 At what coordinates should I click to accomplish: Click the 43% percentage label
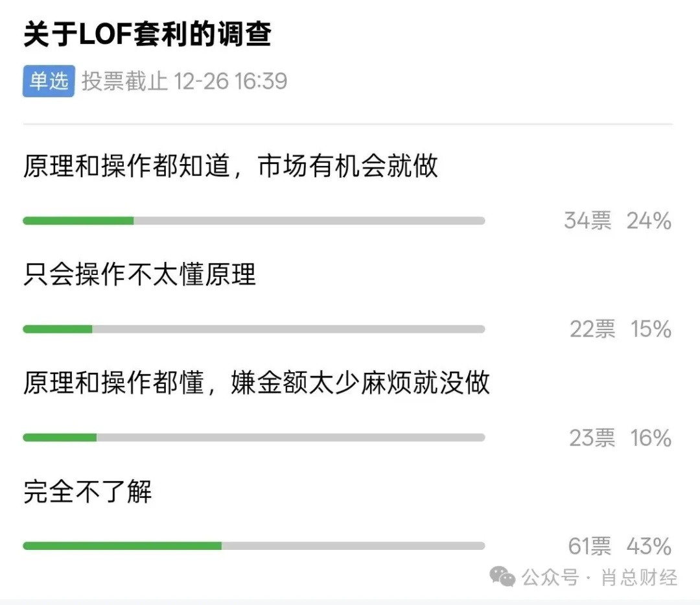[x=649, y=546]
